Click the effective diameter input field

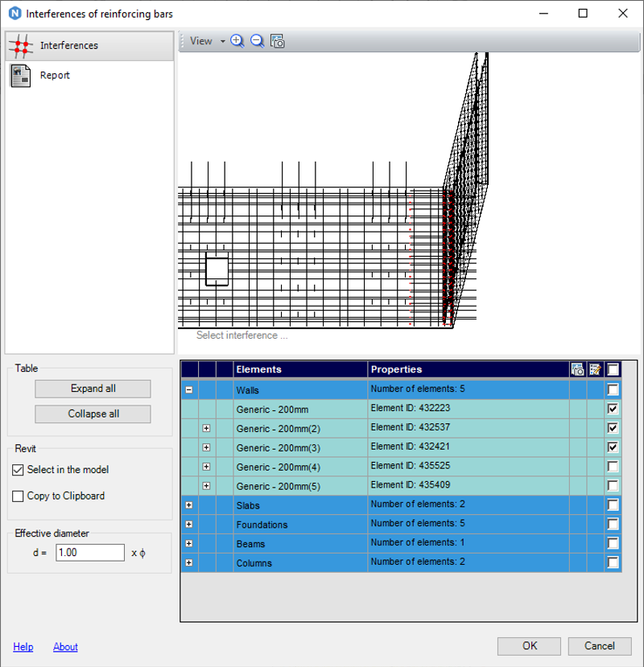[x=90, y=553]
